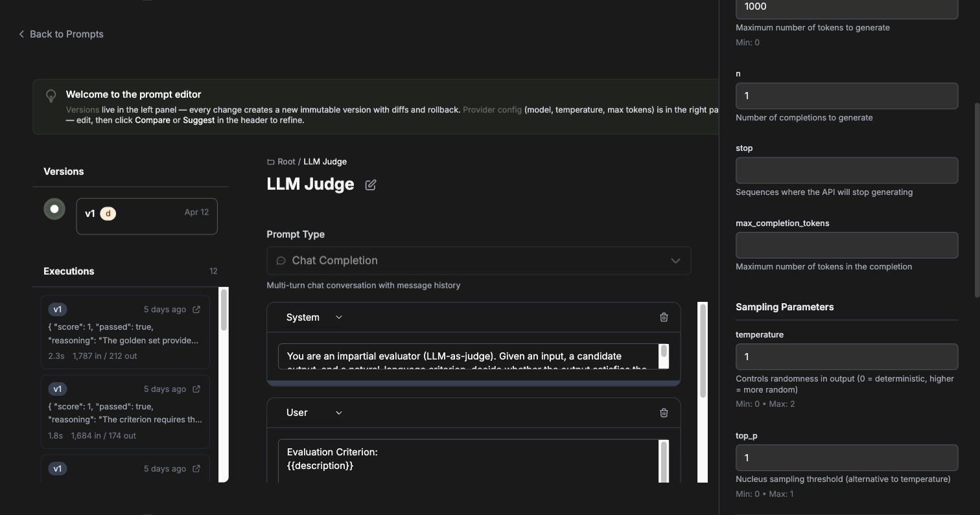The width and height of the screenshot is (980, 515).
Task: Delete the User message with trash icon
Action: tap(664, 413)
